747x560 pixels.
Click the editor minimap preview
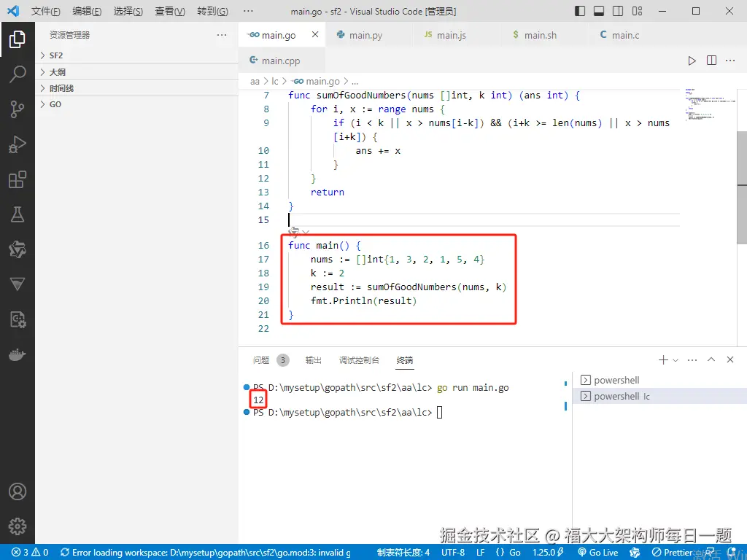709,105
